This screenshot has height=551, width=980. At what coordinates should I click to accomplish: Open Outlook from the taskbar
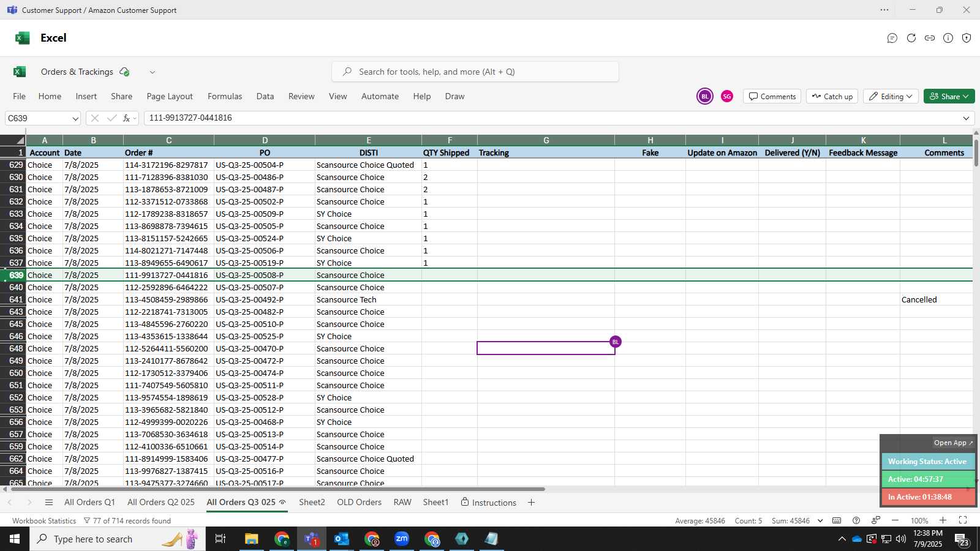pos(341,539)
